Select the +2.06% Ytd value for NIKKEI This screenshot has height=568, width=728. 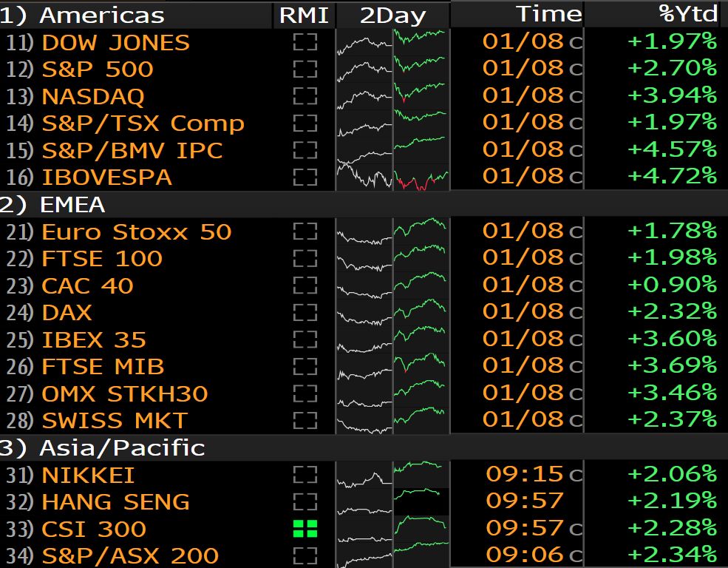(673, 474)
